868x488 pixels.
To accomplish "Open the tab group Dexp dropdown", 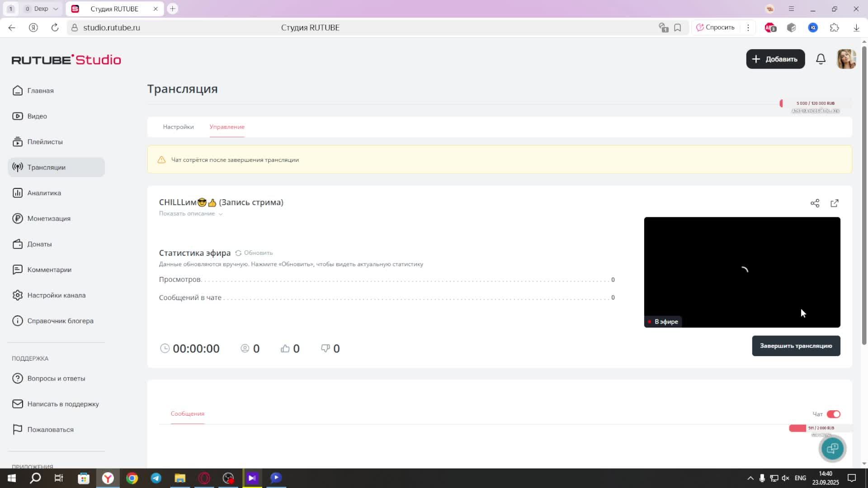I will tap(55, 9).
